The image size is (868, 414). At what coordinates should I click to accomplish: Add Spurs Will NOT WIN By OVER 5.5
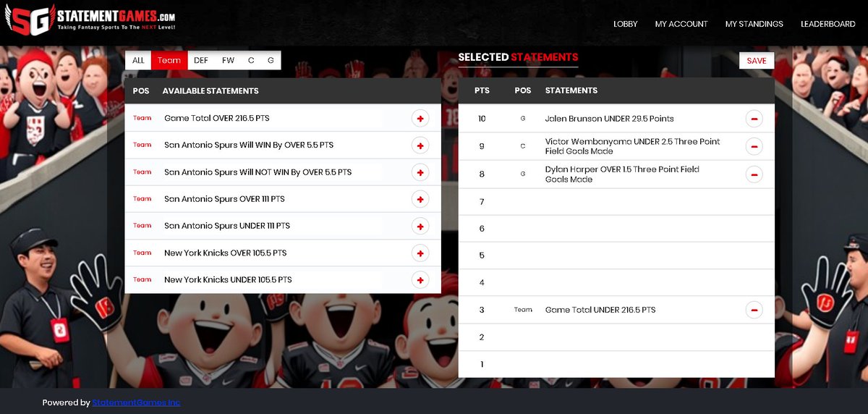[x=420, y=172]
